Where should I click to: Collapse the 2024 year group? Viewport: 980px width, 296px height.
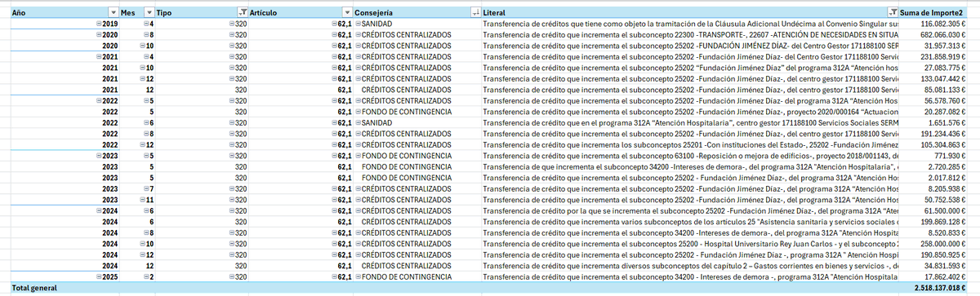coord(98,210)
